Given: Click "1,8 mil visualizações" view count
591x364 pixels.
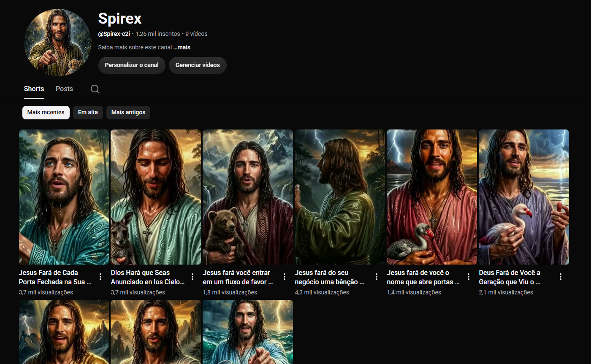Looking at the screenshot, I should (230, 292).
